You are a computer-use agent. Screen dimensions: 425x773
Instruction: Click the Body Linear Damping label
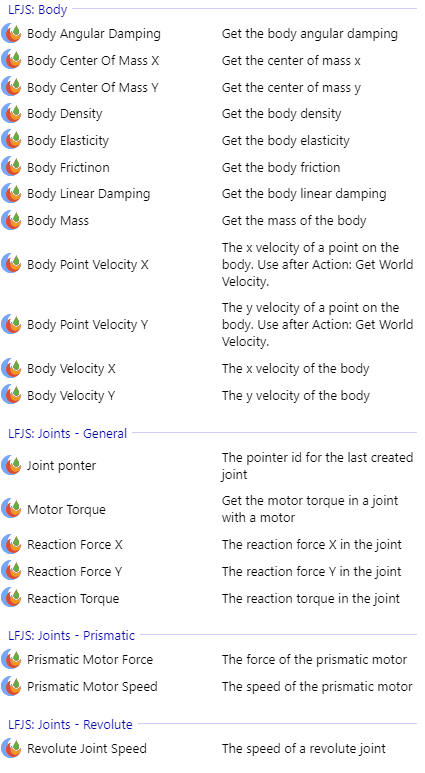(89, 194)
